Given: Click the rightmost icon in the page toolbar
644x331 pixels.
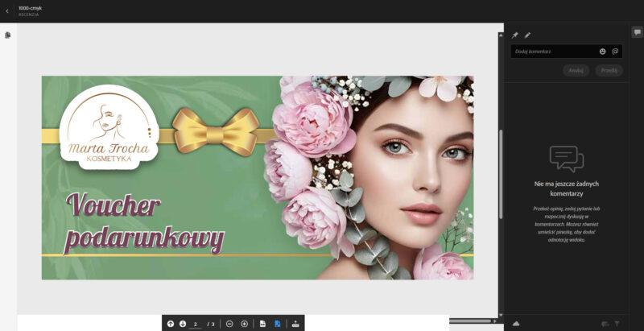Looking at the screenshot, I should click(295, 324).
